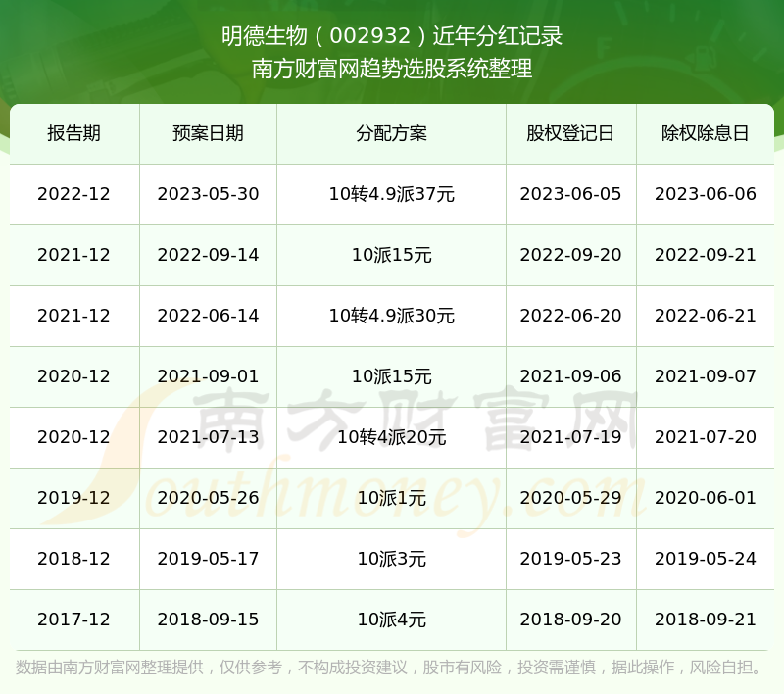Select the 2022-06-14 proposal date cell
This screenshot has width=784, height=694.
click(208, 316)
